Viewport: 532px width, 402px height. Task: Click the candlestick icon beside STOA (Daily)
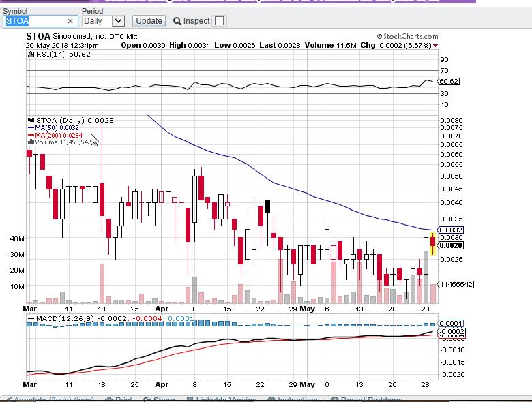pyautogui.click(x=31, y=120)
